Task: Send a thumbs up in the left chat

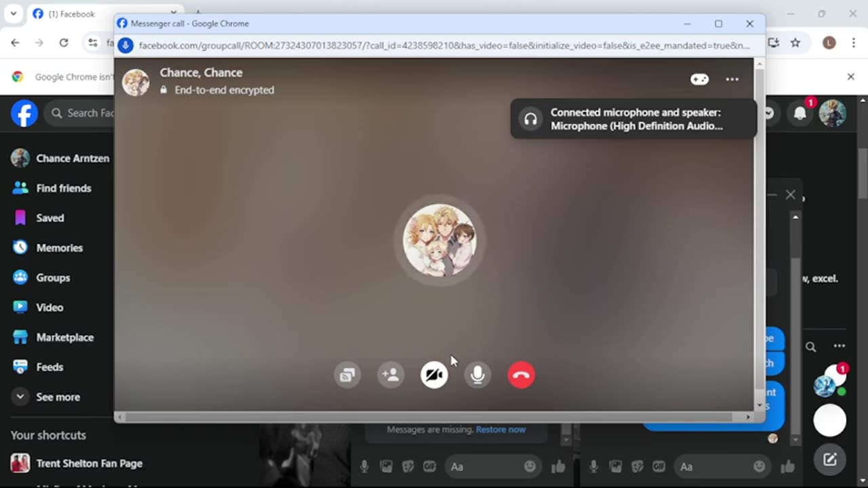Action: pos(558,466)
